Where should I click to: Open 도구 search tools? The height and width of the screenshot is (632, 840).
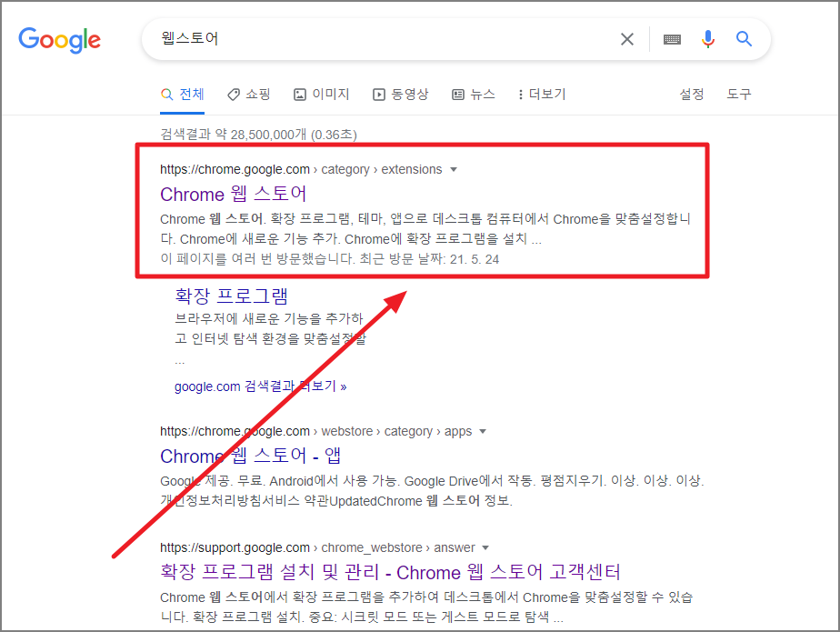(x=739, y=95)
